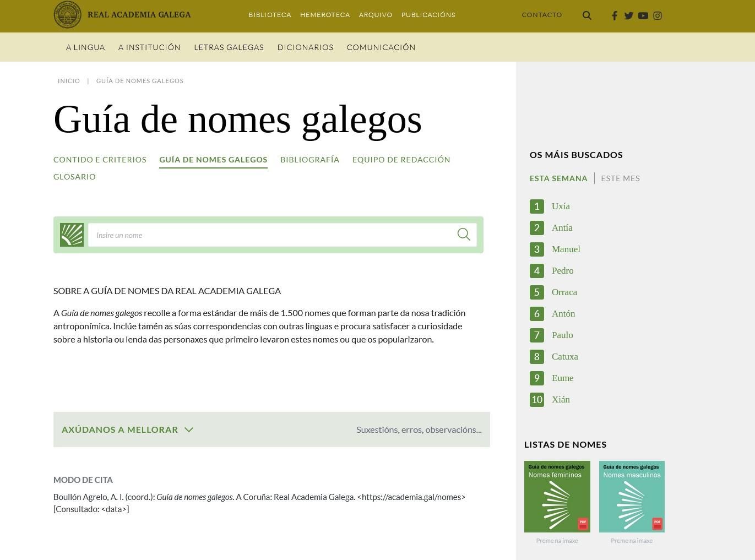Click the Axúdanos a mellorar heading
Image resolution: width=755 pixels, height=560 pixels.
point(120,429)
